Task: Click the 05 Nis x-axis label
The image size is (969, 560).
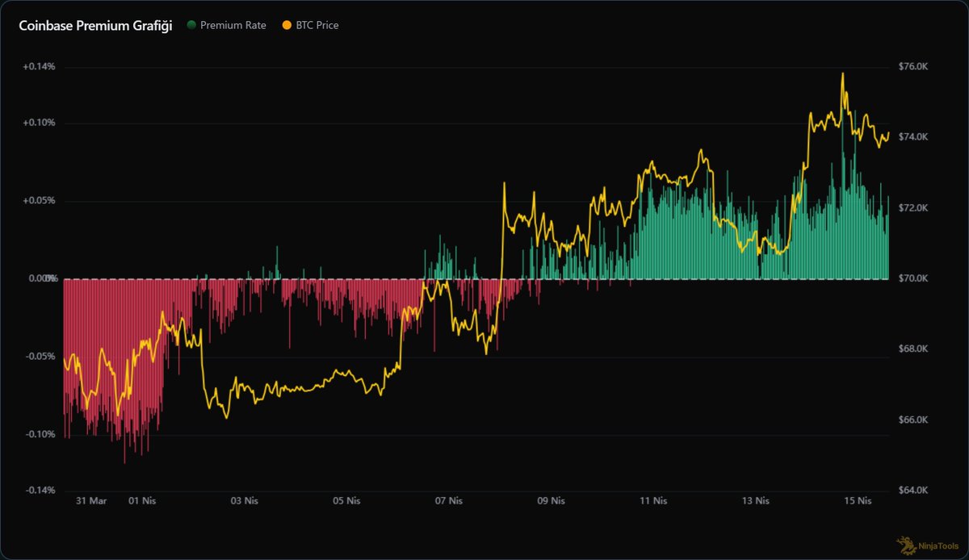Action: click(x=346, y=501)
